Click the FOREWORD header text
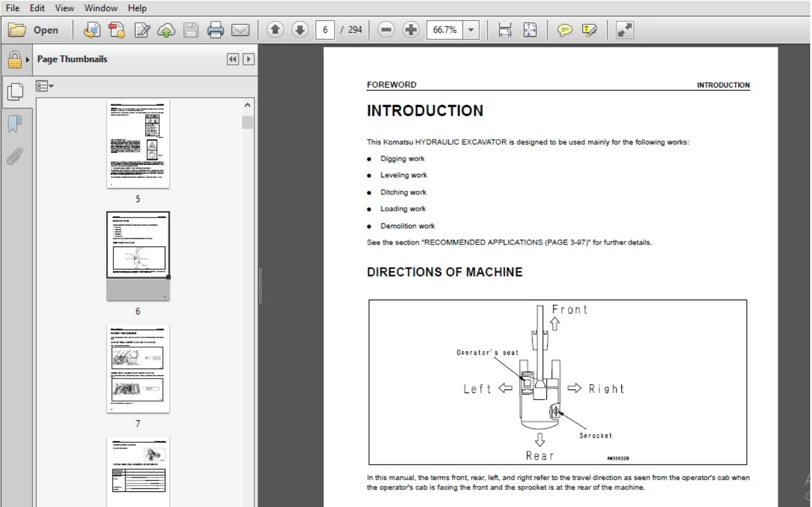812x507 pixels. tap(392, 84)
